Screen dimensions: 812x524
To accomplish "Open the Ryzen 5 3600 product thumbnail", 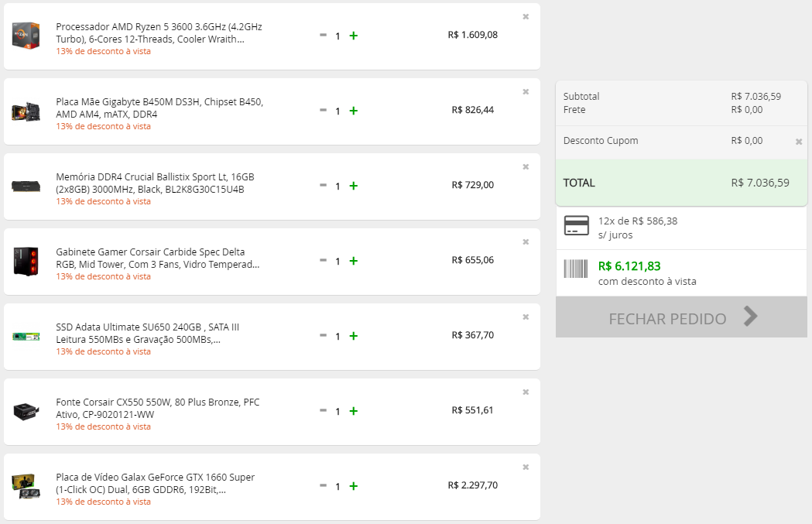I will click(26, 36).
